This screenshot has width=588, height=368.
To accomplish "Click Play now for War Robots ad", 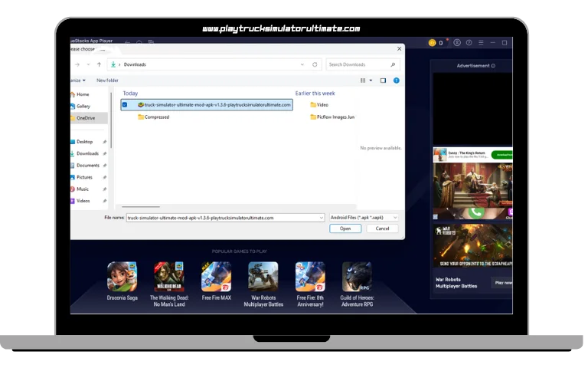I will [x=502, y=283].
